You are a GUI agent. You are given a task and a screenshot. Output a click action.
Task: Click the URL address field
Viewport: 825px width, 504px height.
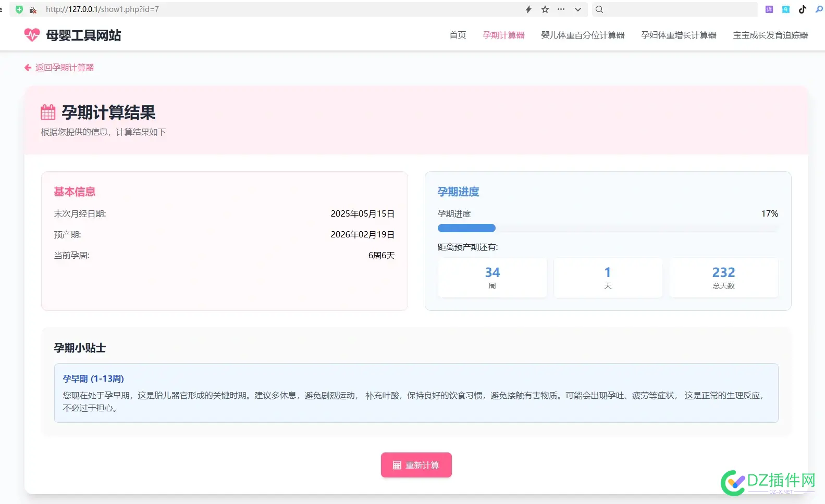[261, 9]
